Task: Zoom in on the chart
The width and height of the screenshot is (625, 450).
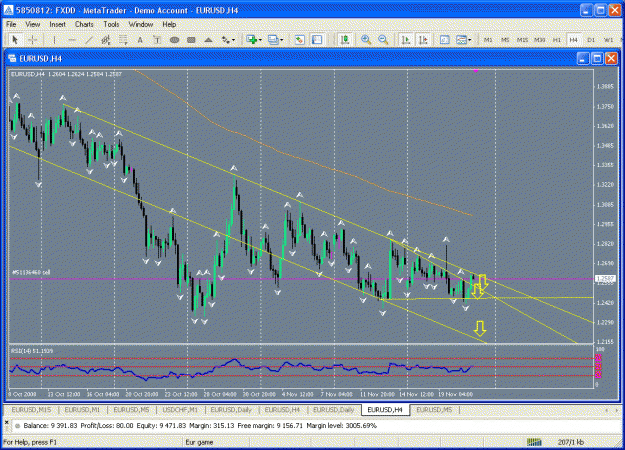Action: pyautogui.click(x=366, y=39)
